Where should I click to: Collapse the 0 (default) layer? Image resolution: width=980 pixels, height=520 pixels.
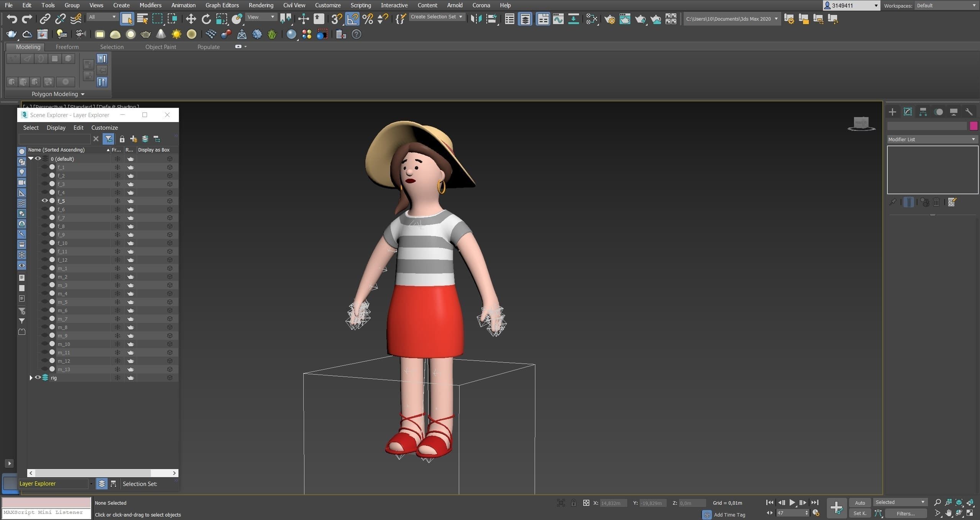click(31, 158)
